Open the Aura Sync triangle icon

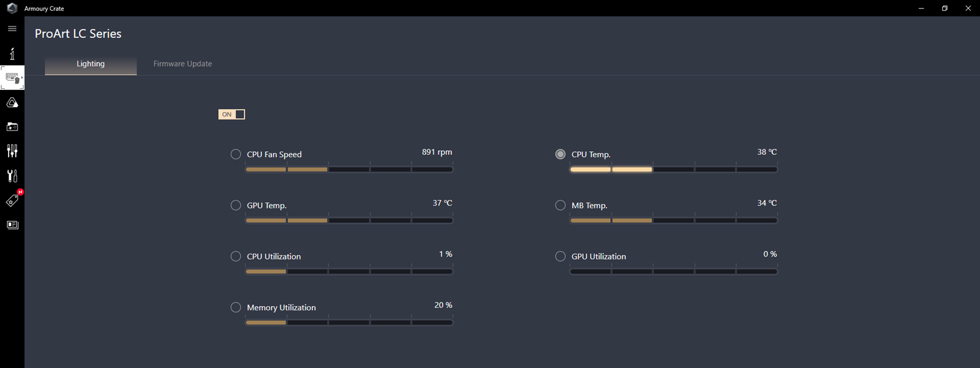point(12,102)
